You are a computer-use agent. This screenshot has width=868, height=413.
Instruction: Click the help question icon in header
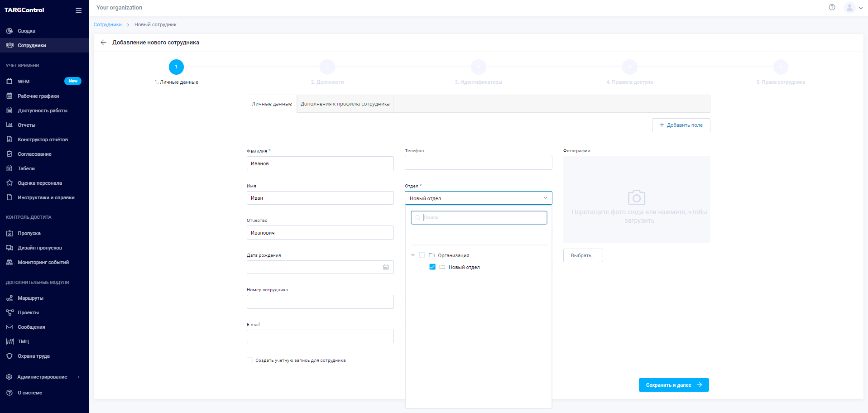tap(832, 7)
